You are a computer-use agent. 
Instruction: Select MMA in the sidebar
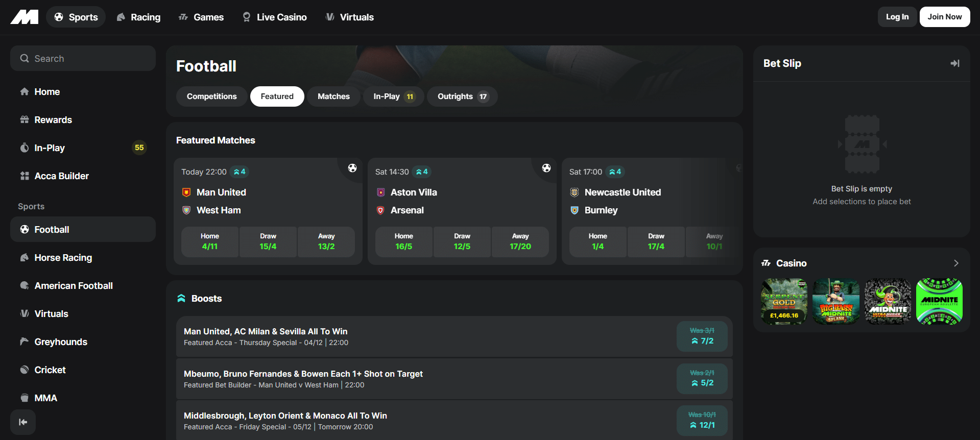[x=83, y=398]
